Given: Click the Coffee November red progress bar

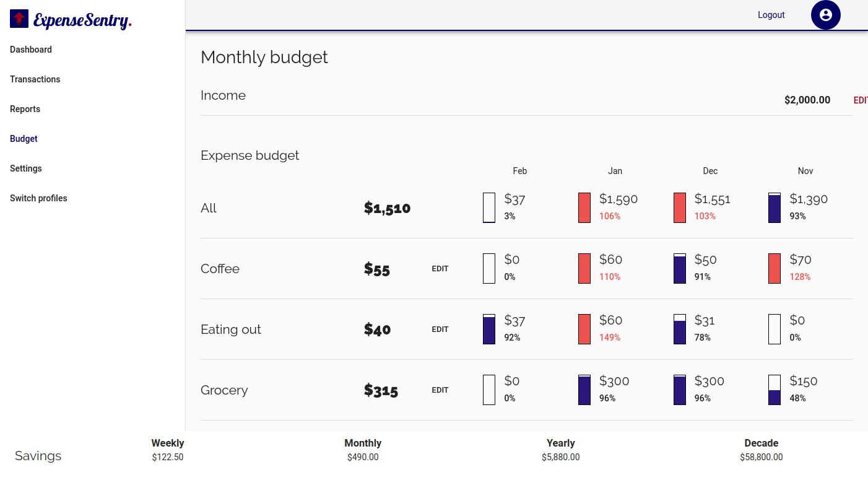Looking at the screenshot, I should pos(775,269).
